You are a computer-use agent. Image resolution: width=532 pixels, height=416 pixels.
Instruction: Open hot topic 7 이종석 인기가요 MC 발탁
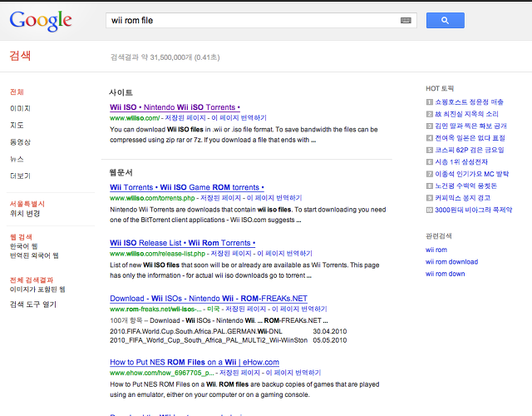(472, 174)
